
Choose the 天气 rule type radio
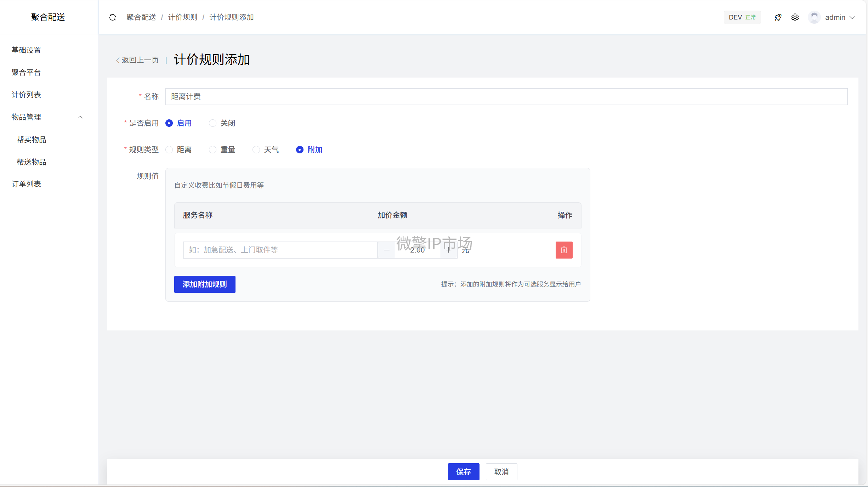pos(256,150)
